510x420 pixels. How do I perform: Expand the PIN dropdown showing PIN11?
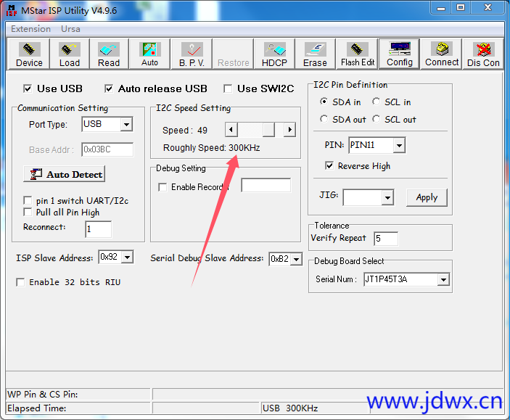pos(399,145)
